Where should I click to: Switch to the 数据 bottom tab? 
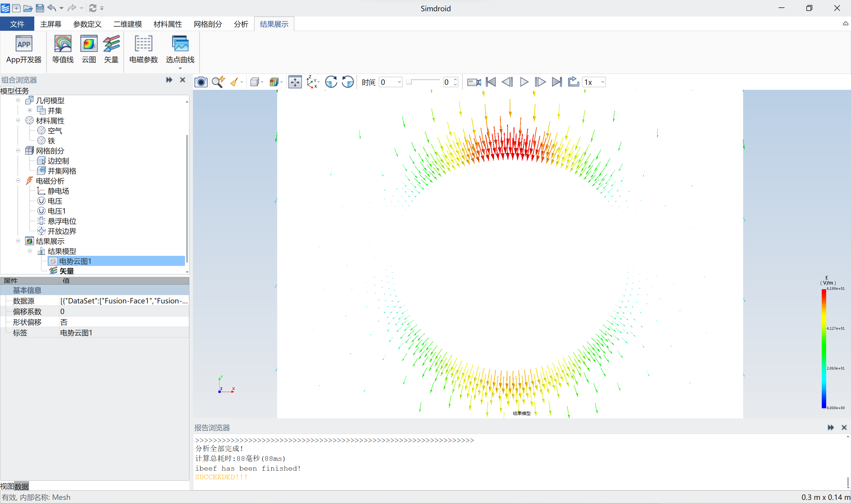21,486
